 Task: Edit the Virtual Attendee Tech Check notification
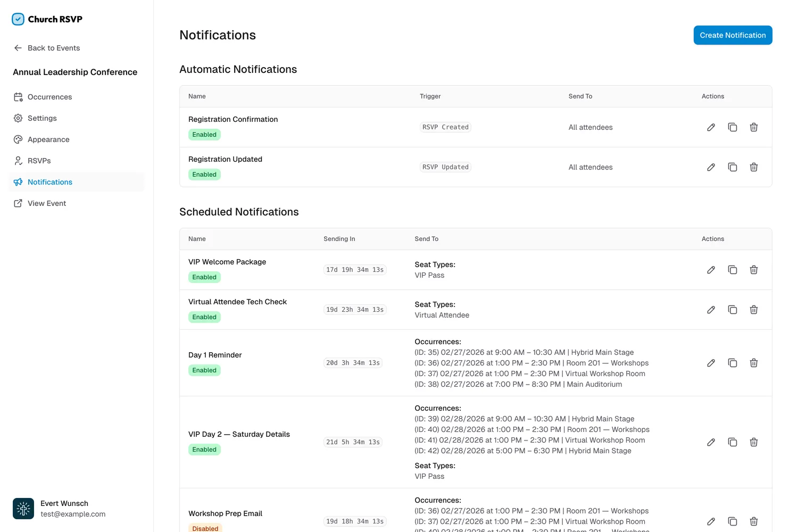click(711, 309)
